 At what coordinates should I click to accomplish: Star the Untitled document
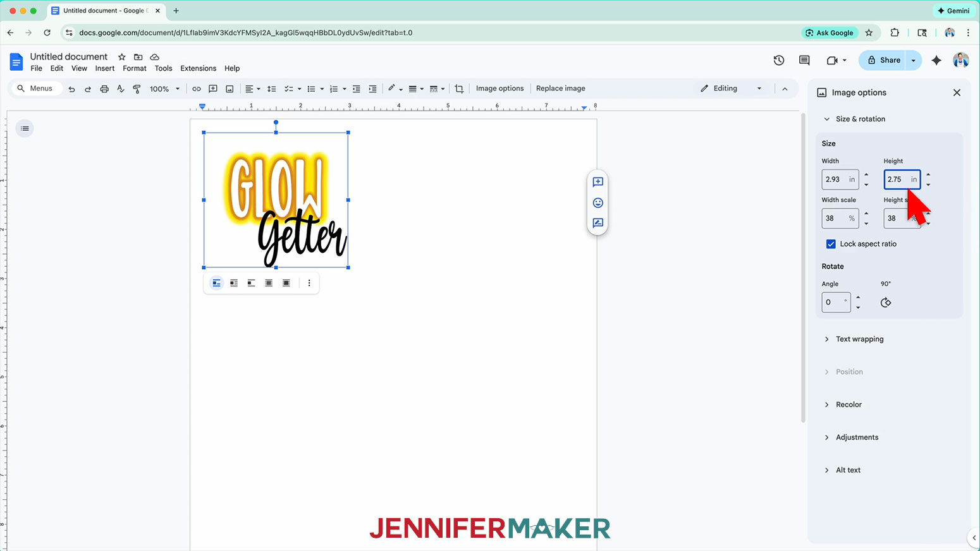(x=122, y=57)
